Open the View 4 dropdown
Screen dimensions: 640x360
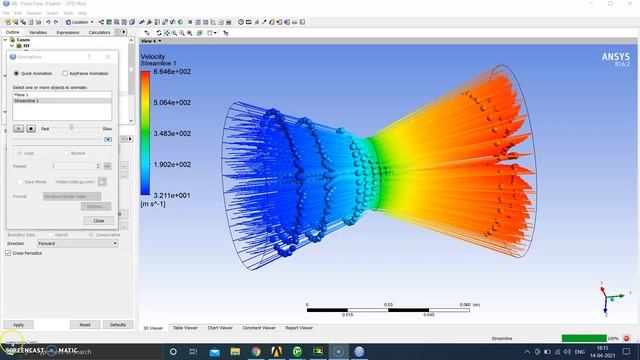coord(151,41)
